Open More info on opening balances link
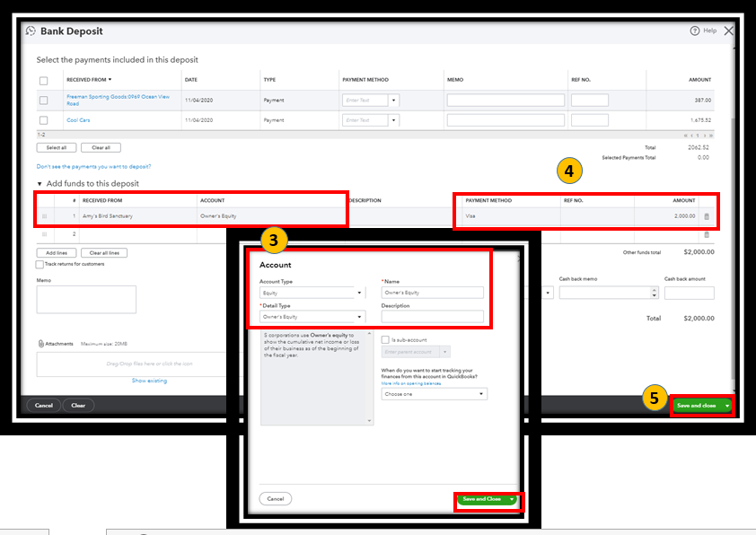 tap(411, 383)
